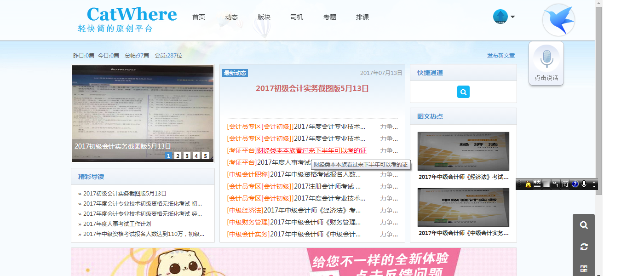Click the microphone icon on the IME bar
The height and width of the screenshot is (276, 644).
(x=584, y=184)
